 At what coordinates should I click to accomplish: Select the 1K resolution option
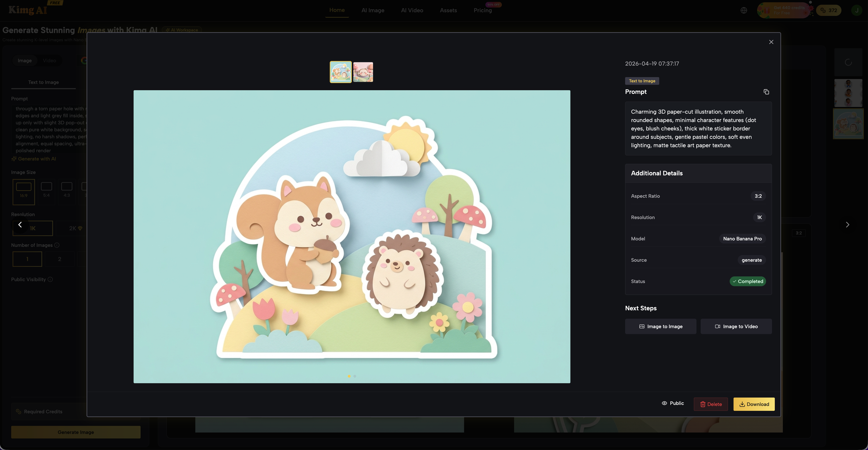point(32,228)
